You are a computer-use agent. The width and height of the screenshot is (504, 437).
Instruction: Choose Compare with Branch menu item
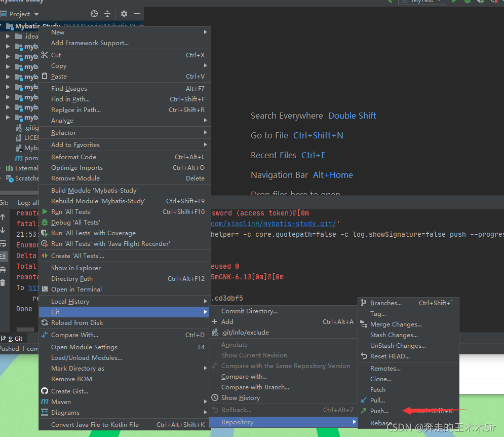point(284,387)
